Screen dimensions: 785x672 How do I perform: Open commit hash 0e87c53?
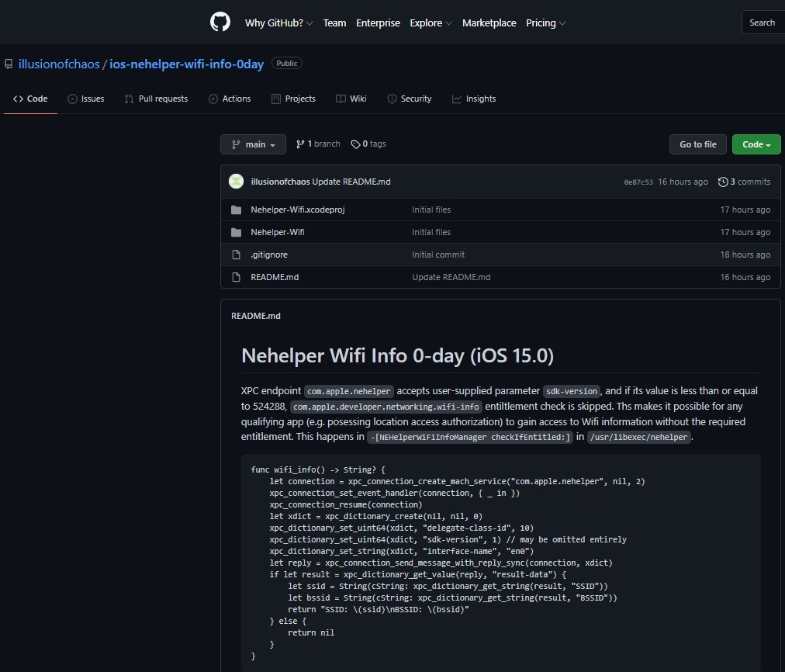point(638,182)
